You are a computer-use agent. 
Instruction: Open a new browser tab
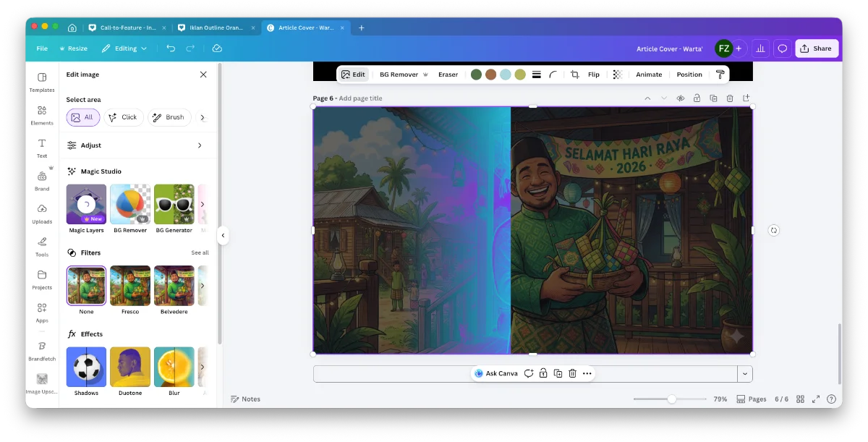[x=362, y=28]
